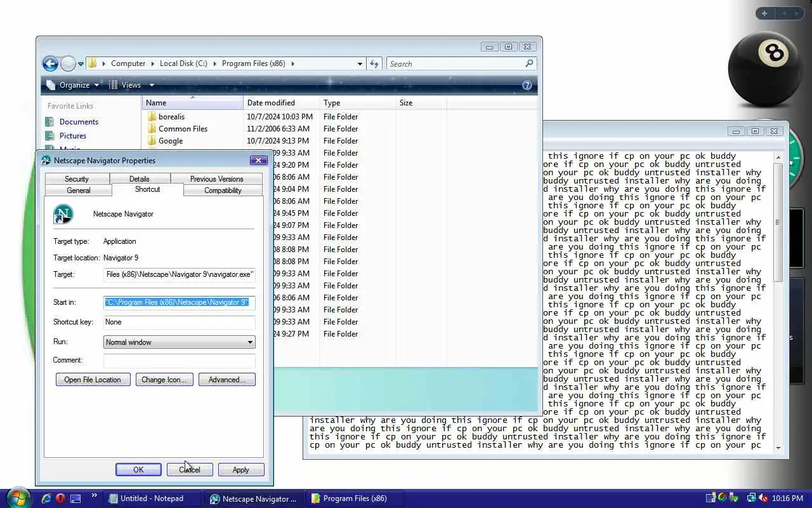This screenshot has height=508, width=812.
Task: Click the Magic 8-ball sidebar gadget
Action: click(x=765, y=69)
